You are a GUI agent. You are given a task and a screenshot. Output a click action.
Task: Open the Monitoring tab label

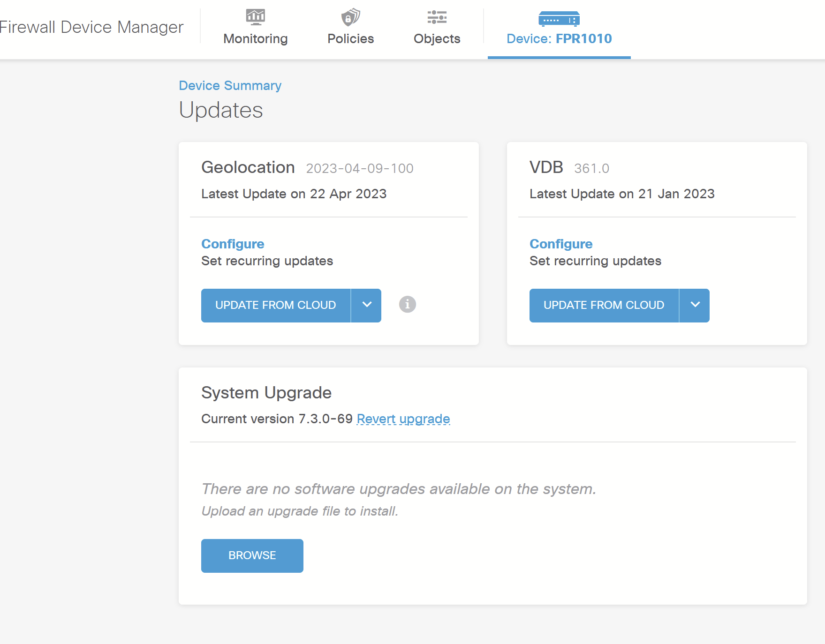255,39
